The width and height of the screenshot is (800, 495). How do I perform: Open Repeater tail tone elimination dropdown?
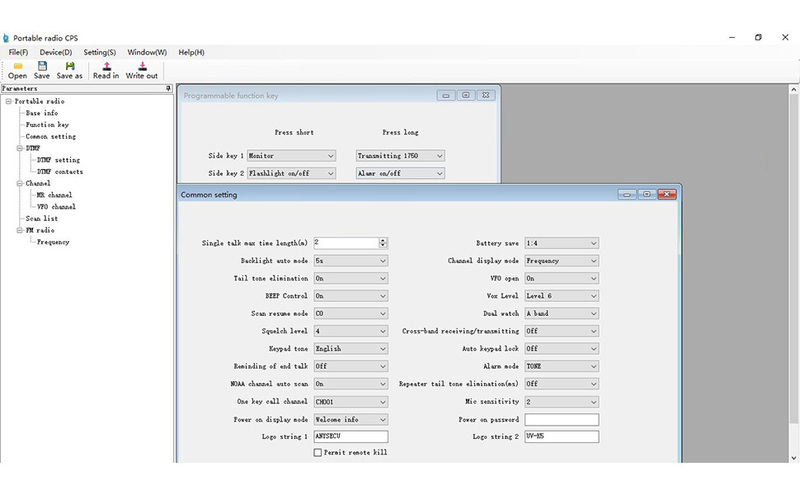pyautogui.click(x=562, y=384)
